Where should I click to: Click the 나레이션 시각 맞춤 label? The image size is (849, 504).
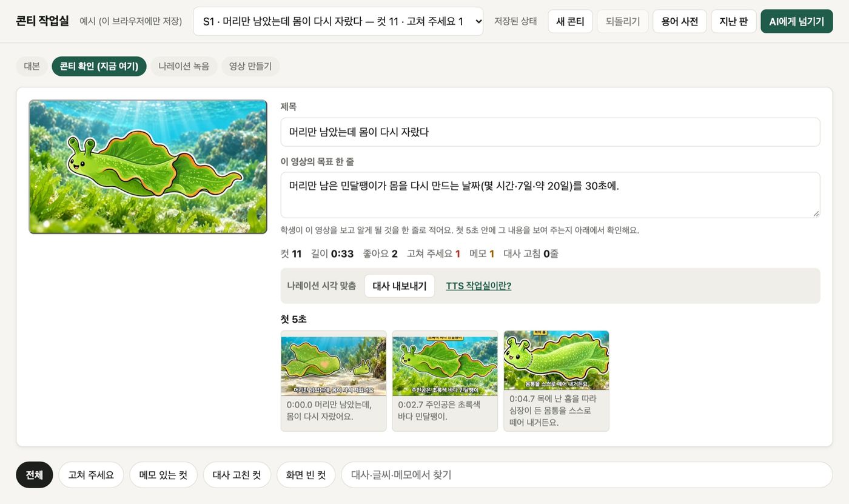click(x=321, y=286)
